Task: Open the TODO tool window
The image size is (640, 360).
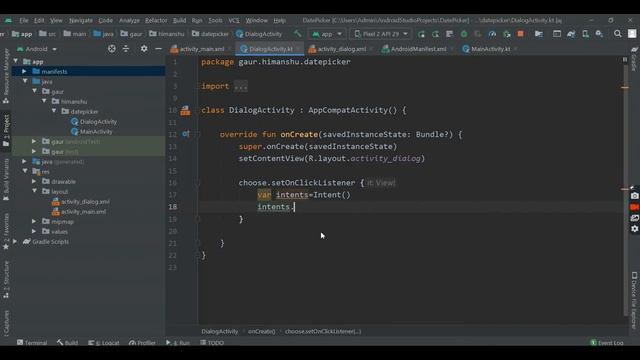Action: [212, 342]
